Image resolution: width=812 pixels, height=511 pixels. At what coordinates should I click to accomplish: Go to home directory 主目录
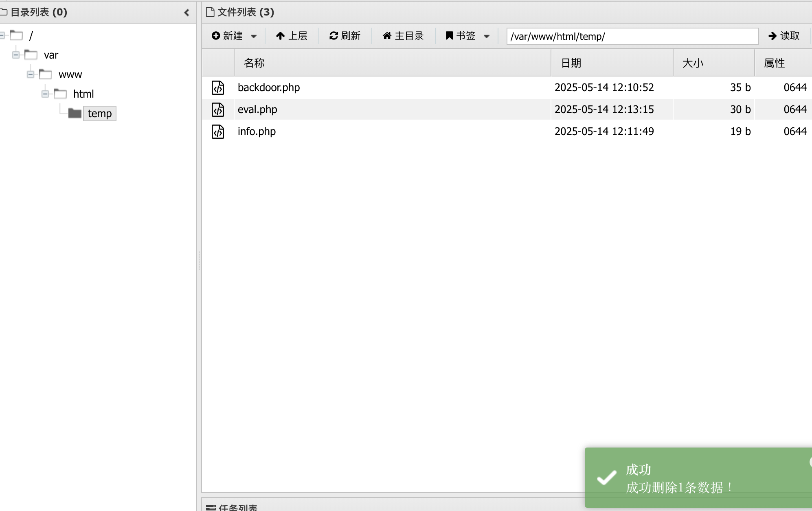tap(403, 36)
